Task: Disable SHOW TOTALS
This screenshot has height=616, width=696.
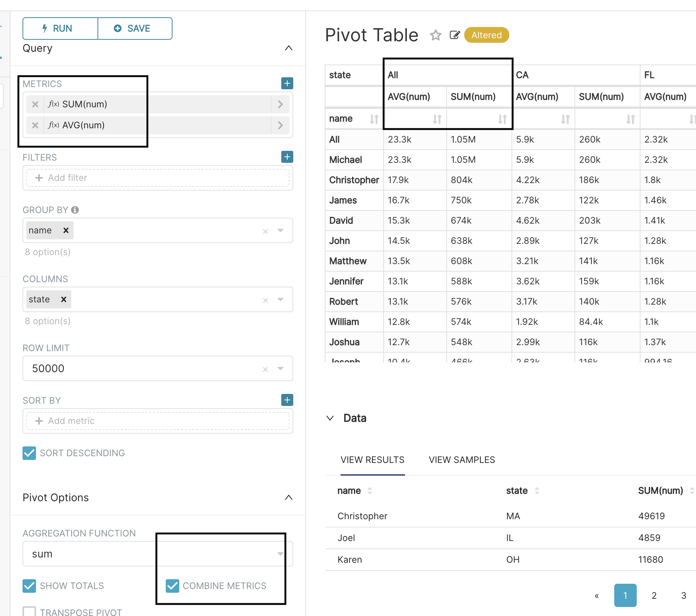Action: pyautogui.click(x=29, y=586)
